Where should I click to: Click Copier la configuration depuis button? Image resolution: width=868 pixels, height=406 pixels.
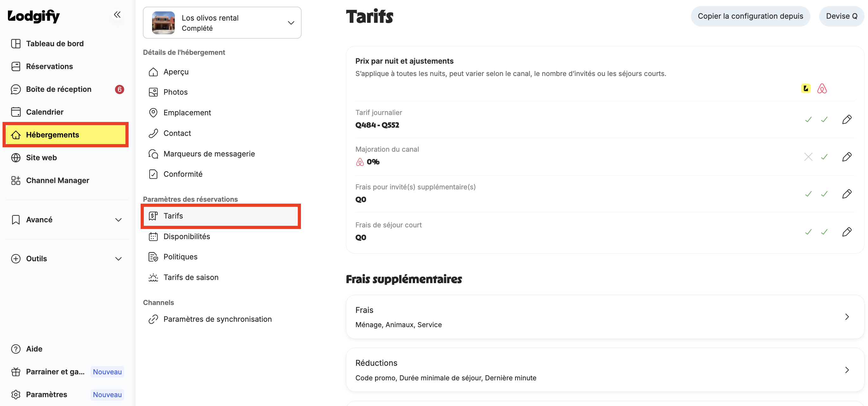750,16
